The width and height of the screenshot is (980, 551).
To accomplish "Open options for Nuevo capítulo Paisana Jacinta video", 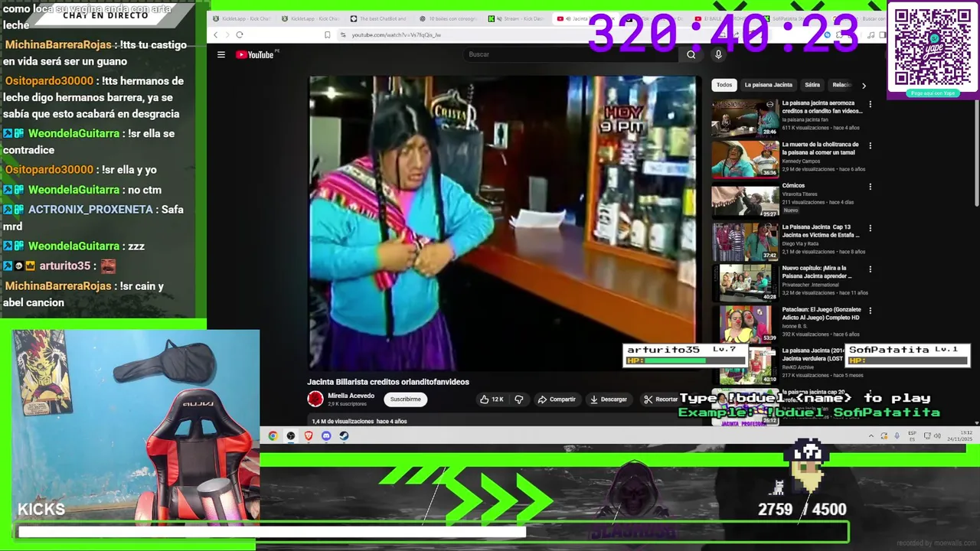I will (870, 269).
